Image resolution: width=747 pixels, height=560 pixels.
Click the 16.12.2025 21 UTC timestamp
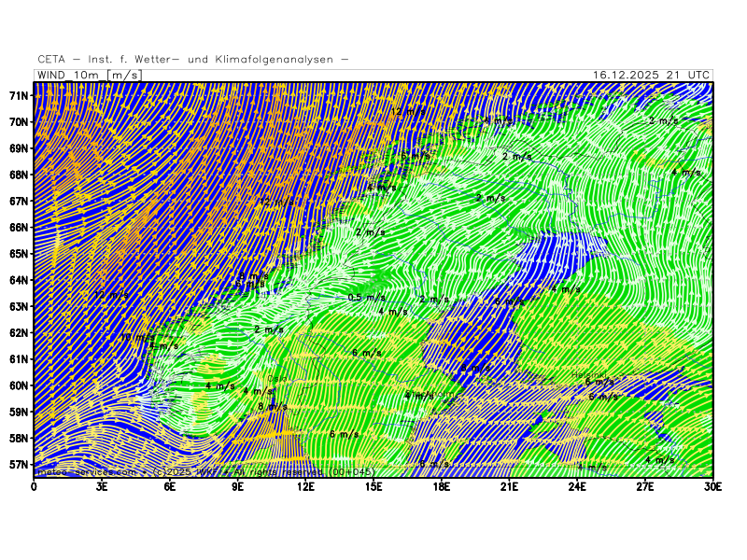tap(652, 75)
